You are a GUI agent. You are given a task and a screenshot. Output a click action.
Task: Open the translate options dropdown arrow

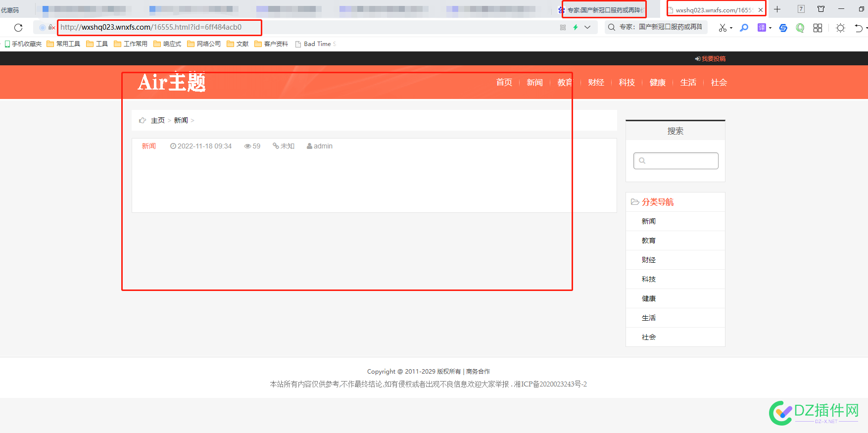point(770,28)
